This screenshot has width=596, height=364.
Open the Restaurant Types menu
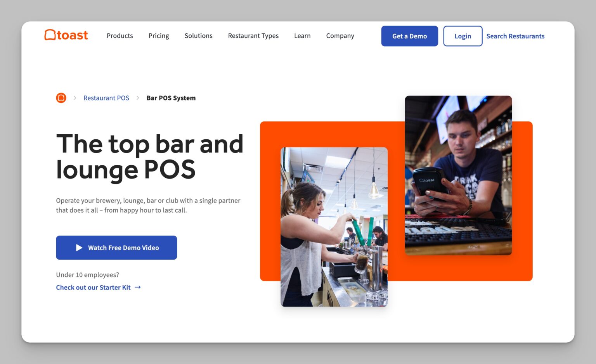tap(253, 36)
